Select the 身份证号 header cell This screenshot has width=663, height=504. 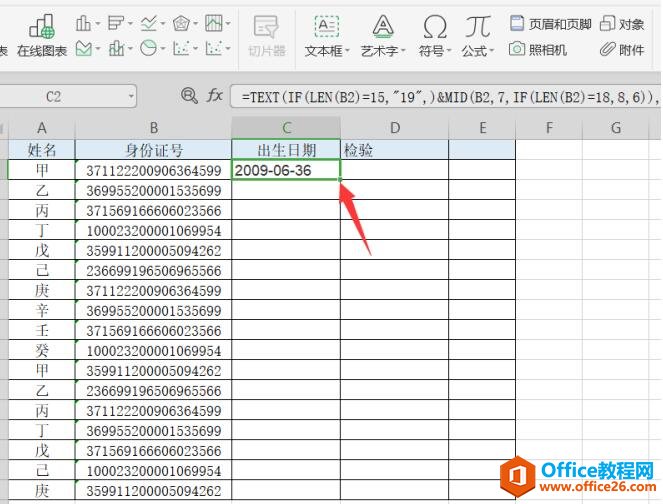click(153, 150)
